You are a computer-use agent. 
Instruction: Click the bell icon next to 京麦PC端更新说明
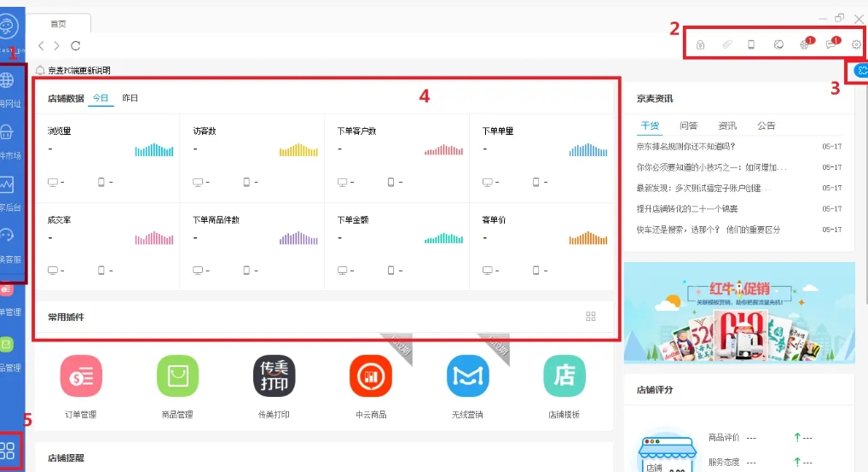tap(40, 70)
